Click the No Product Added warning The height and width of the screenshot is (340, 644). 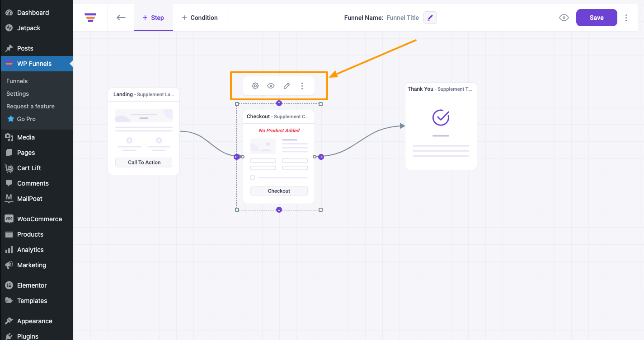tap(279, 130)
